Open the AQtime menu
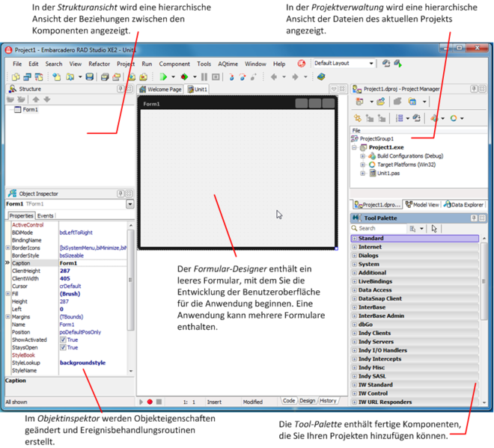The image size is (494, 448). [228, 64]
